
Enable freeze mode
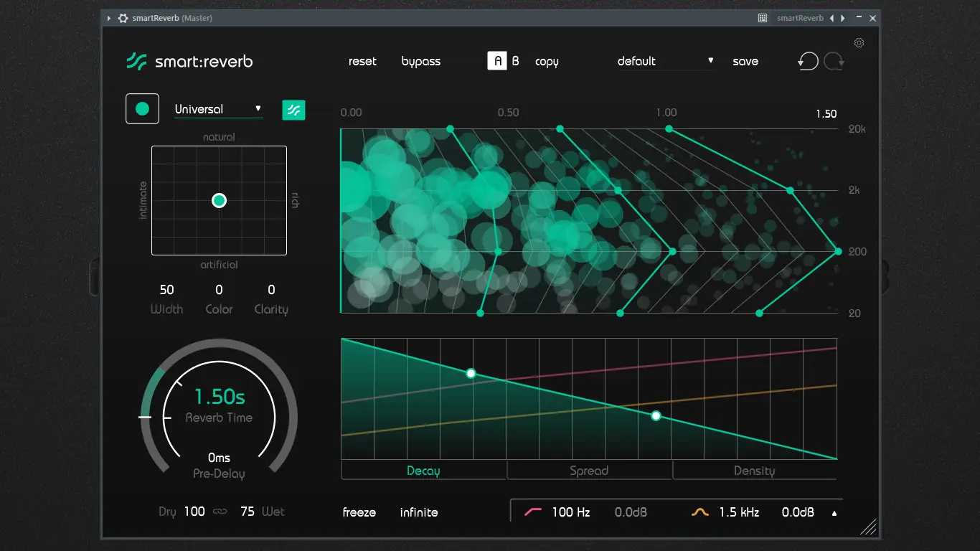point(359,512)
